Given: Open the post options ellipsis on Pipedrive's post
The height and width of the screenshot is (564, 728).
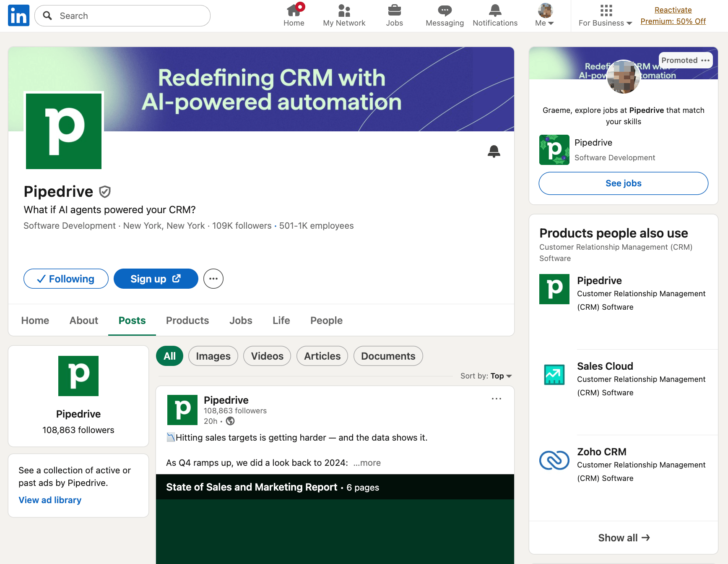Looking at the screenshot, I should (497, 399).
